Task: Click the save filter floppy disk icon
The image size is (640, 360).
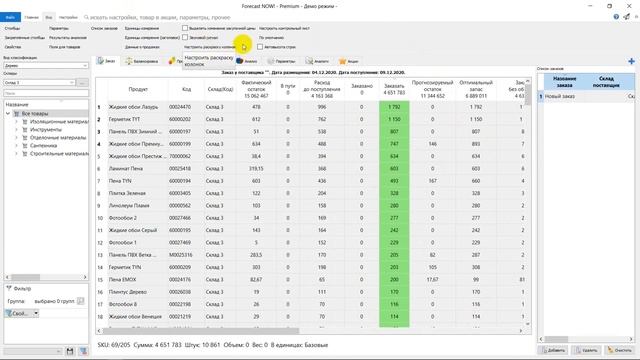Action: point(70,351)
